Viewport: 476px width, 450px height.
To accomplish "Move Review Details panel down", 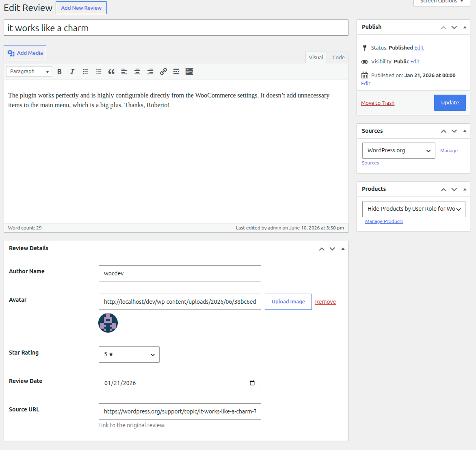I will [332, 249].
